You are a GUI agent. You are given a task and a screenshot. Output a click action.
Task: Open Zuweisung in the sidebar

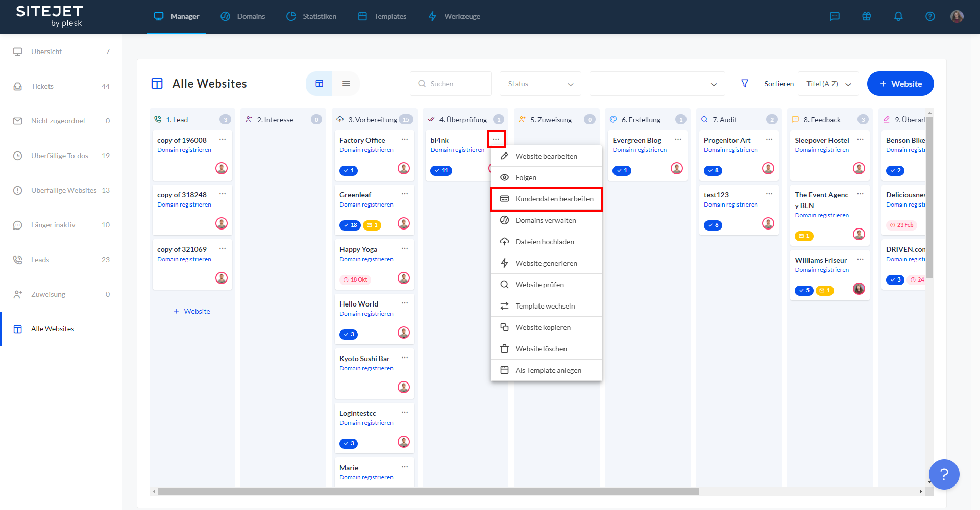[61, 294]
